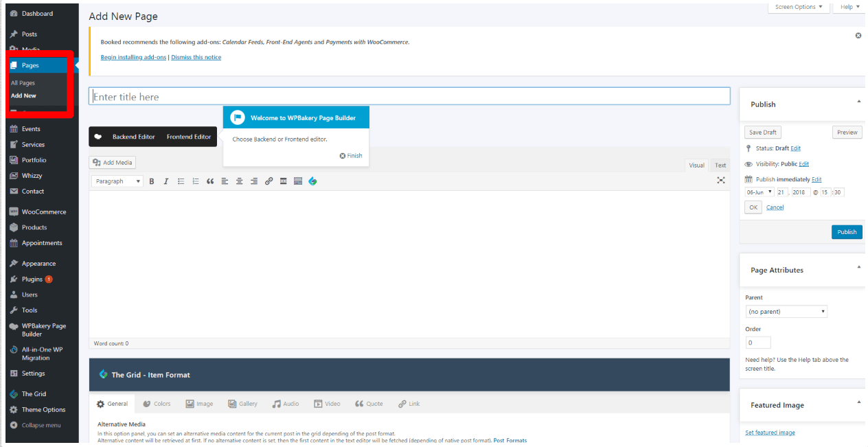The image size is (868, 447).
Task: Insert a blockquote
Action: (210, 181)
